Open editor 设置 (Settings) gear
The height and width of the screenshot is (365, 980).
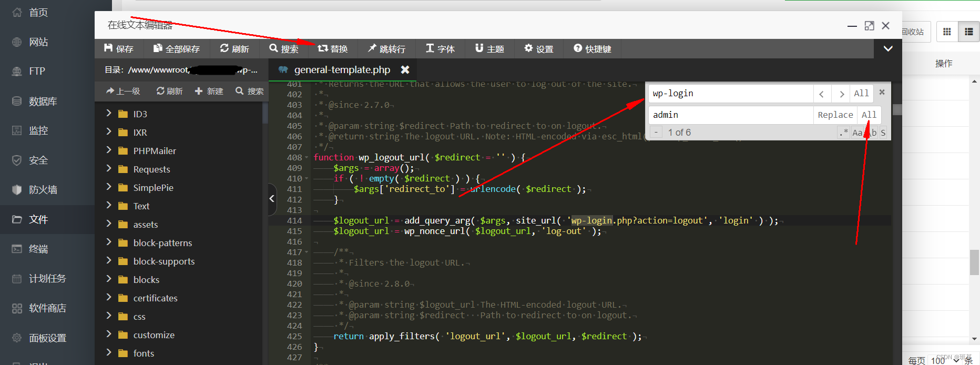pyautogui.click(x=538, y=49)
